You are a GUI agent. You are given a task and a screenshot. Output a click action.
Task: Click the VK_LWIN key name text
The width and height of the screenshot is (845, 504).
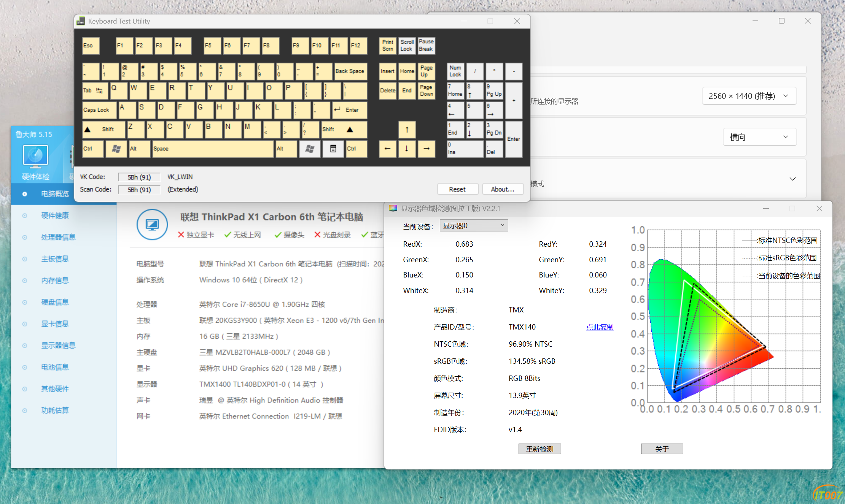[180, 177]
